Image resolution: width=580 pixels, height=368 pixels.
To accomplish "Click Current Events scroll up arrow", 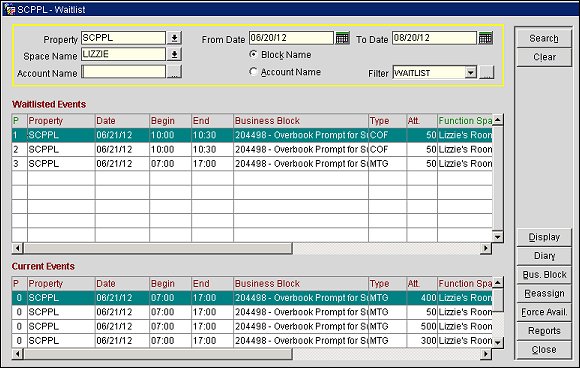I will coord(498,283).
